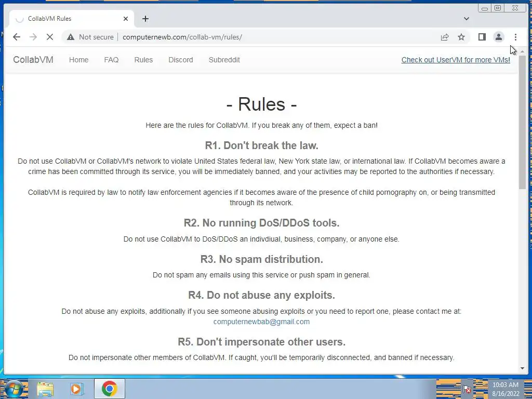532x399 pixels.
Task: Open the FAQ nav item
Action: [111, 60]
